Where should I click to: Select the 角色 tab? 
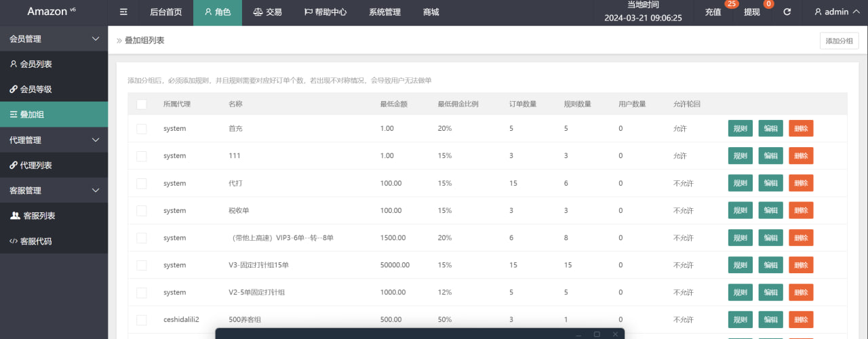(x=218, y=12)
